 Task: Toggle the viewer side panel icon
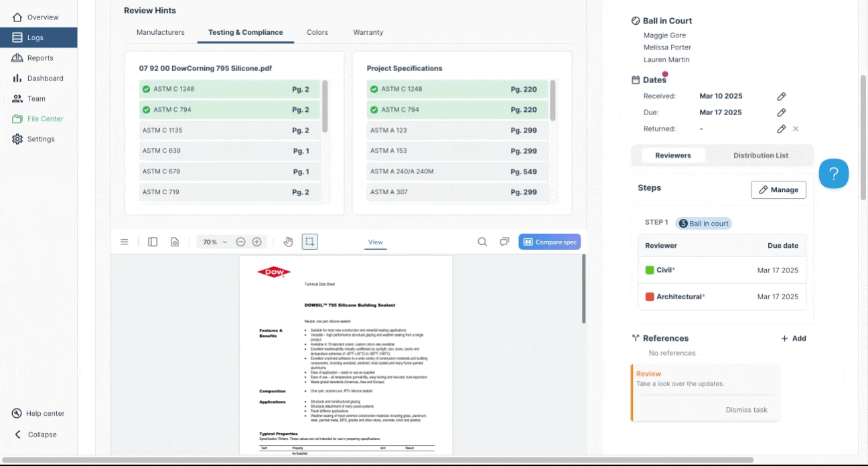pyautogui.click(x=153, y=242)
